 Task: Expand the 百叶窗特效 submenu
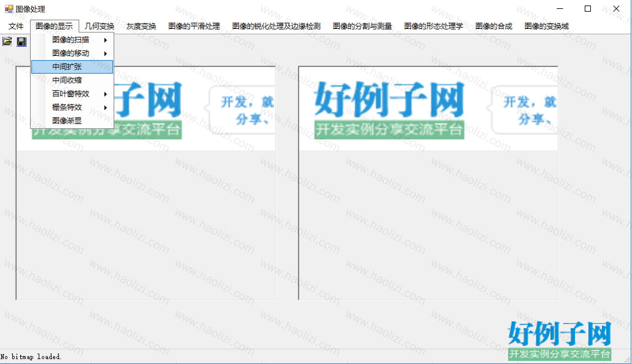coord(72,94)
